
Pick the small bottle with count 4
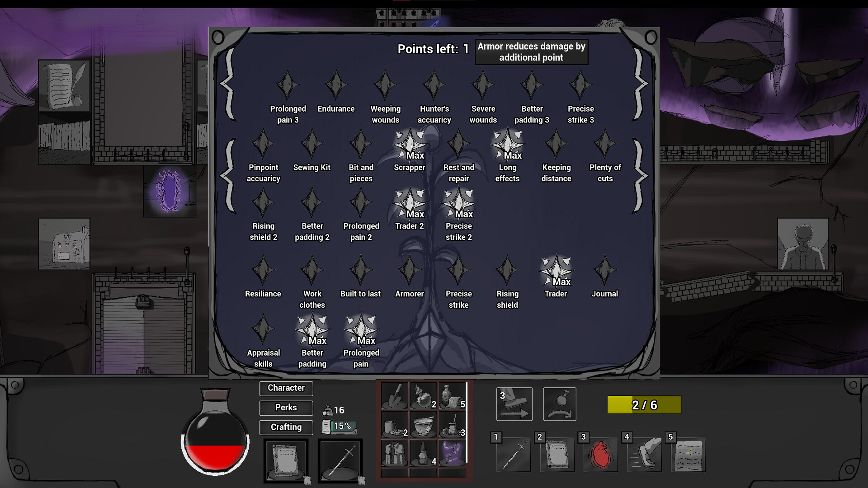[x=424, y=453]
